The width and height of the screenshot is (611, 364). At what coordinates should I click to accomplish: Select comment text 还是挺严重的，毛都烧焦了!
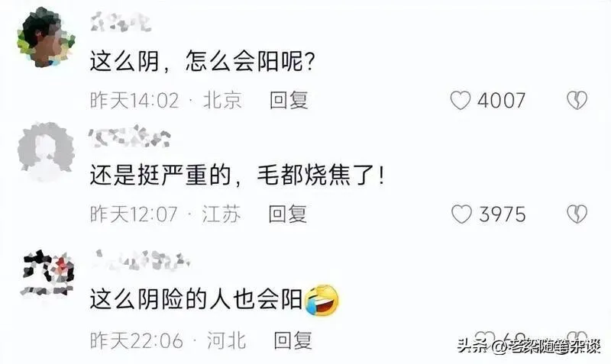tap(237, 176)
